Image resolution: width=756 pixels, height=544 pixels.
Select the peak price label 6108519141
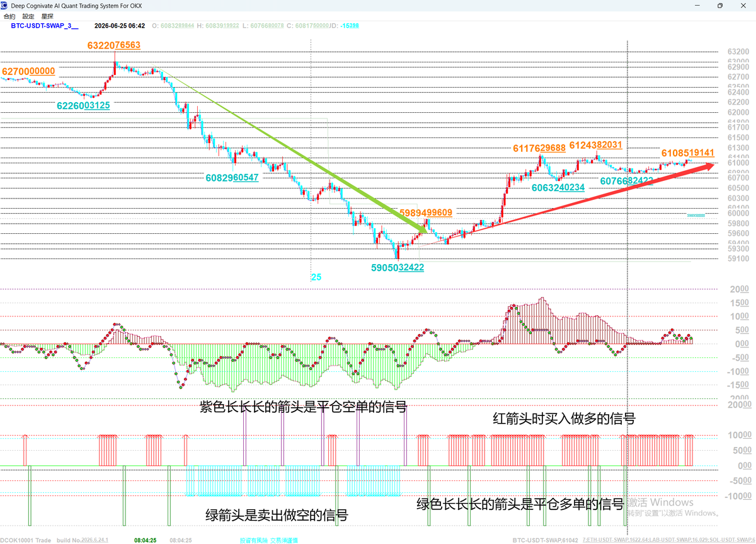pyautogui.click(x=687, y=153)
